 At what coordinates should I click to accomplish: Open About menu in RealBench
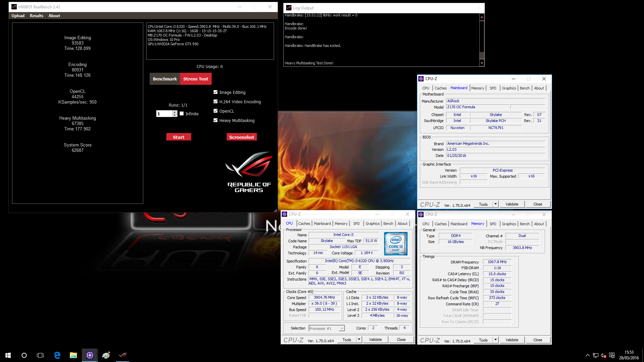click(x=54, y=16)
